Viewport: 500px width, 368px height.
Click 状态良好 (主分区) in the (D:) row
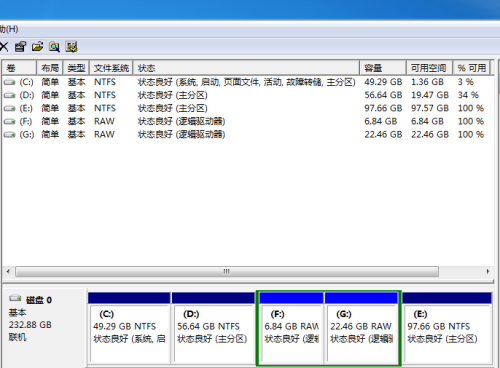coord(173,95)
